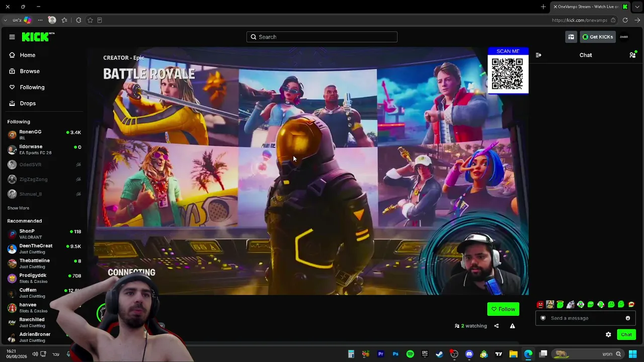Screen dimensions: 644x362
Task: Report the stream using warning icon
Action: pyautogui.click(x=512, y=326)
